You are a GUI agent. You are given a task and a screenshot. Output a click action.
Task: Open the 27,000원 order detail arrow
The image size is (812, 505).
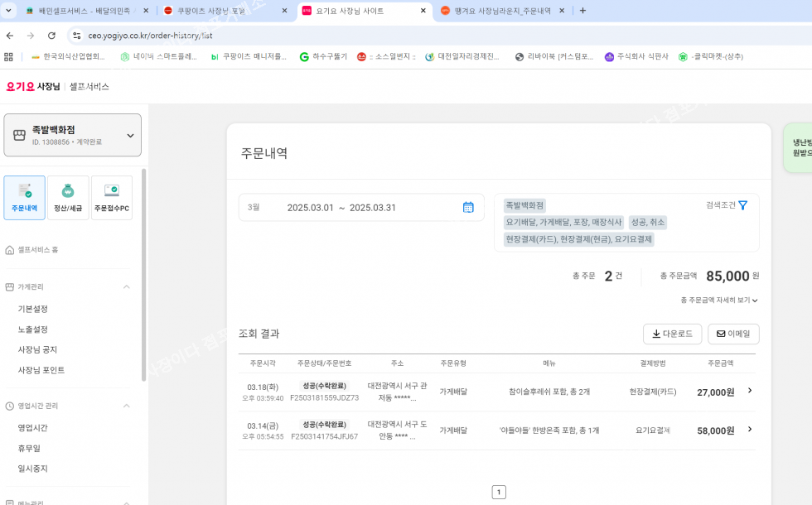pos(750,391)
